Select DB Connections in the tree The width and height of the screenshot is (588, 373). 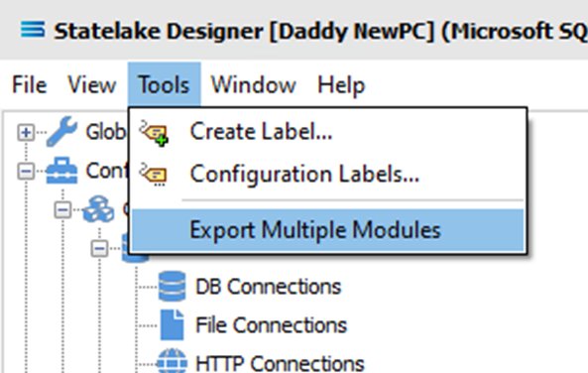pyautogui.click(x=269, y=287)
